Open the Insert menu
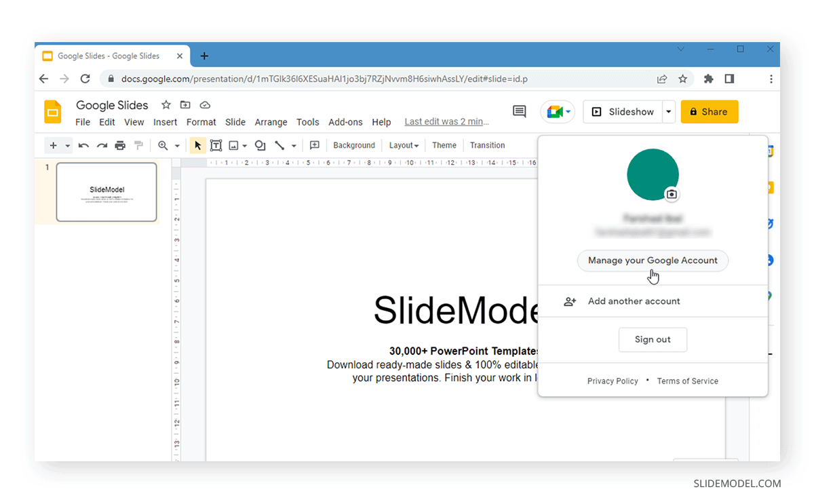Viewport: 814px width, 504px height. point(165,122)
